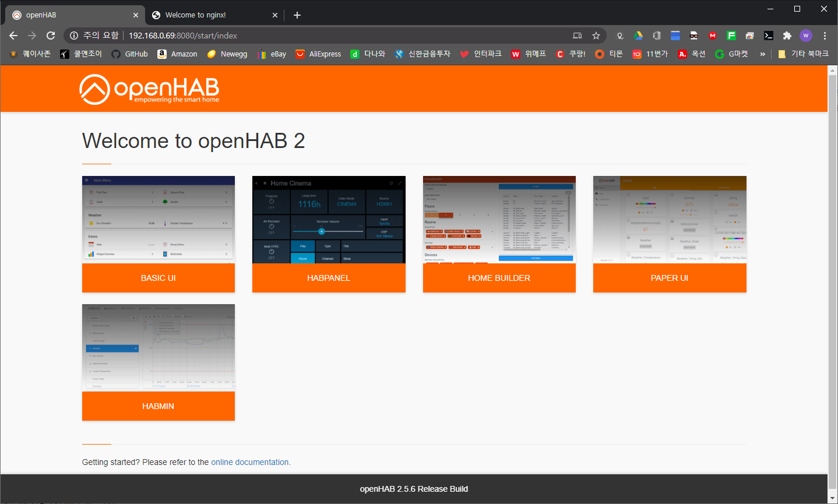Click the Paper UI preview thumbnail

(x=670, y=220)
